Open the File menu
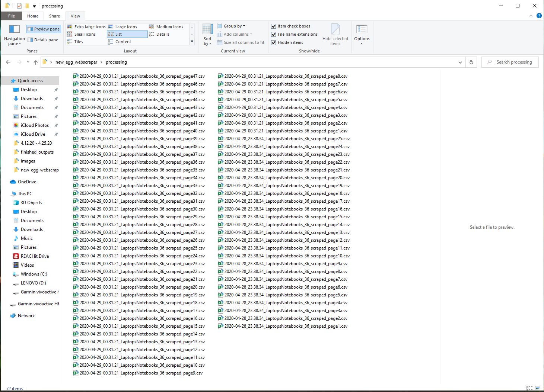The image size is (544, 392). 12,16
